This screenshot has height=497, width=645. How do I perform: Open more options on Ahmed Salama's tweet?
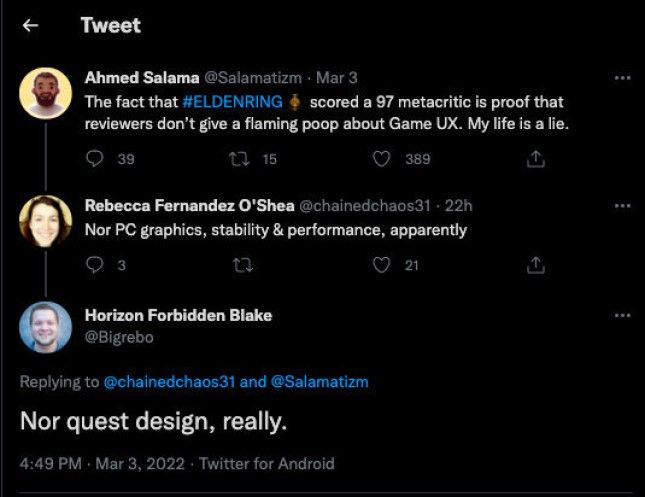click(623, 78)
